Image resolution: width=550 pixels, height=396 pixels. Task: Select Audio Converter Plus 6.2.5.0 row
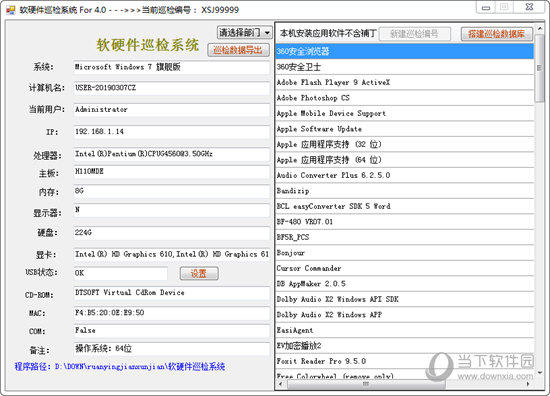[x=405, y=175]
